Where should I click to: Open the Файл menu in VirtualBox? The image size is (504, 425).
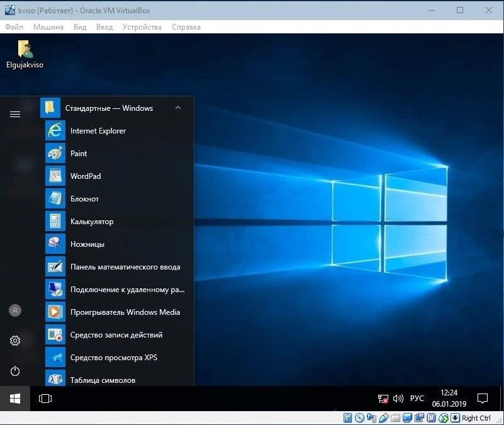click(14, 27)
